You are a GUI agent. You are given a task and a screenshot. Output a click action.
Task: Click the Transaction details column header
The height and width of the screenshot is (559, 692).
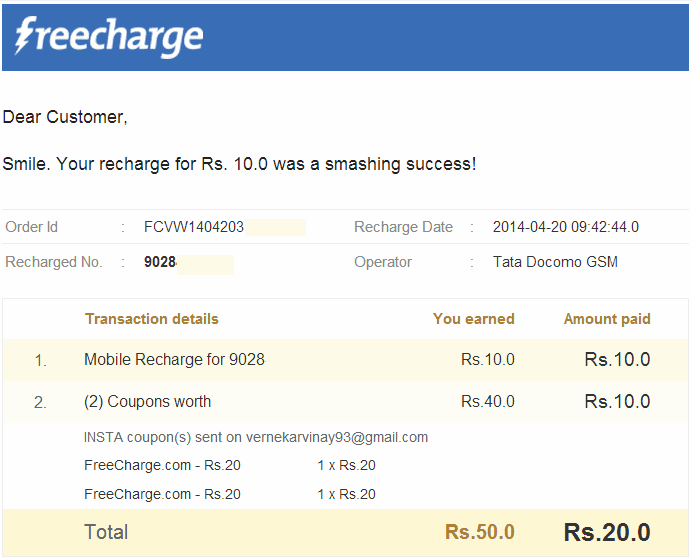click(151, 319)
